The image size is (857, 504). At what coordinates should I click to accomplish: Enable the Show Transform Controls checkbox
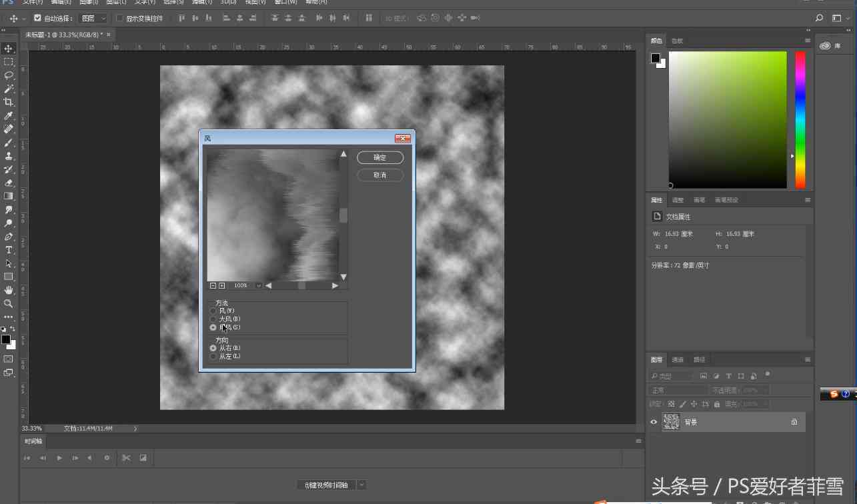pos(119,18)
